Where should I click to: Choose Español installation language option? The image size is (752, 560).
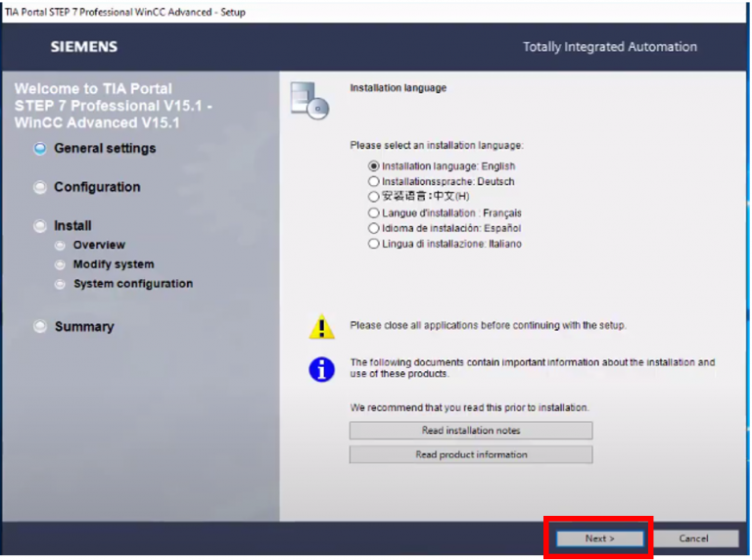point(374,228)
